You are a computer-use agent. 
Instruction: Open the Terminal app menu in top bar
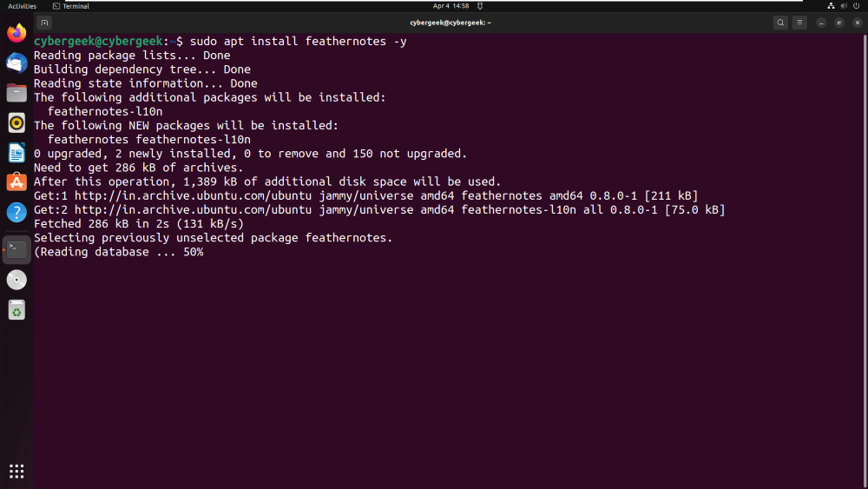pyautogui.click(x=71, y=6)
